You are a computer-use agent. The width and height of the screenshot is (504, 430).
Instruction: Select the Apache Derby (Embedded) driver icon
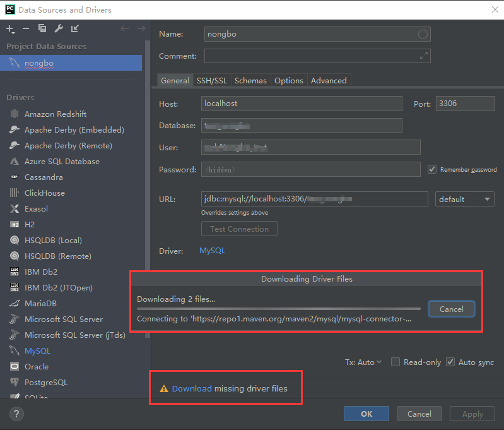[14, 129]
